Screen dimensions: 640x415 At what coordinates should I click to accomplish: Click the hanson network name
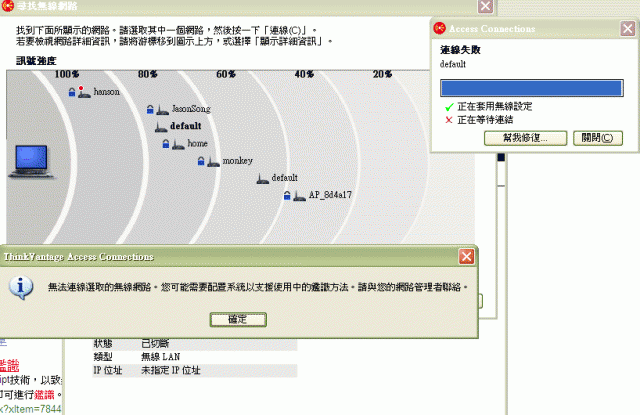(x=107, y=92)
